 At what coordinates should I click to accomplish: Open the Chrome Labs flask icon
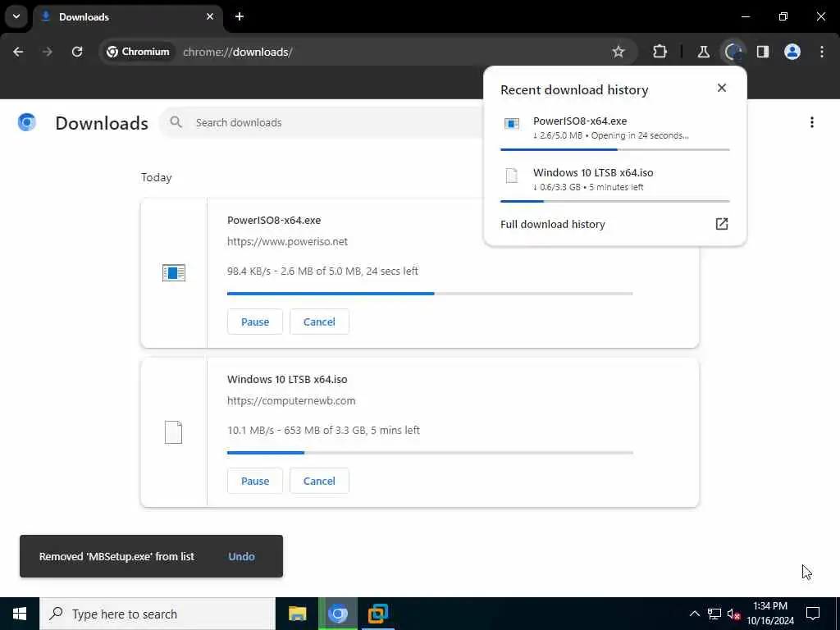point(703,52)
